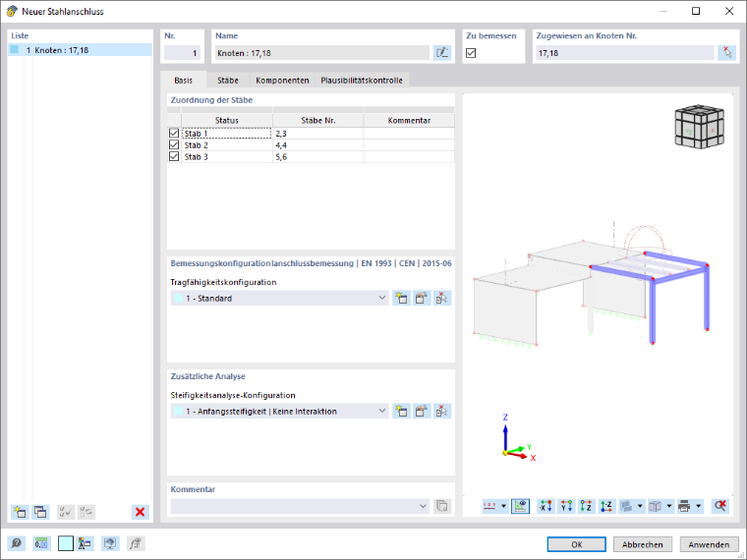Open print options dropdown arrow
The image size is (747, 560).
[699, 506]
